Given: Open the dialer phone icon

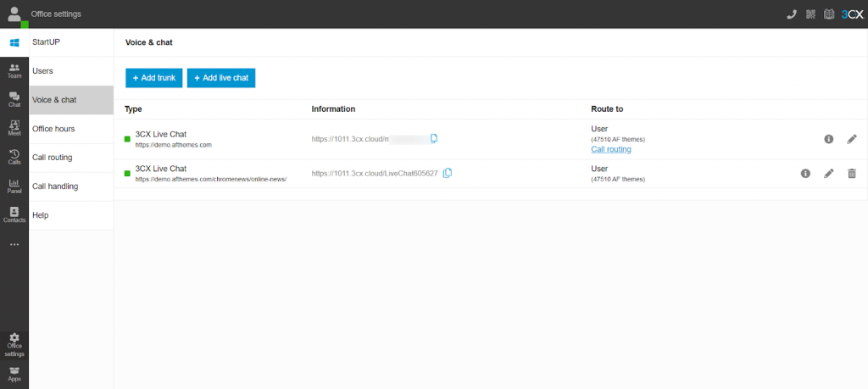Looking at the screenshot, I should point(792,14).
